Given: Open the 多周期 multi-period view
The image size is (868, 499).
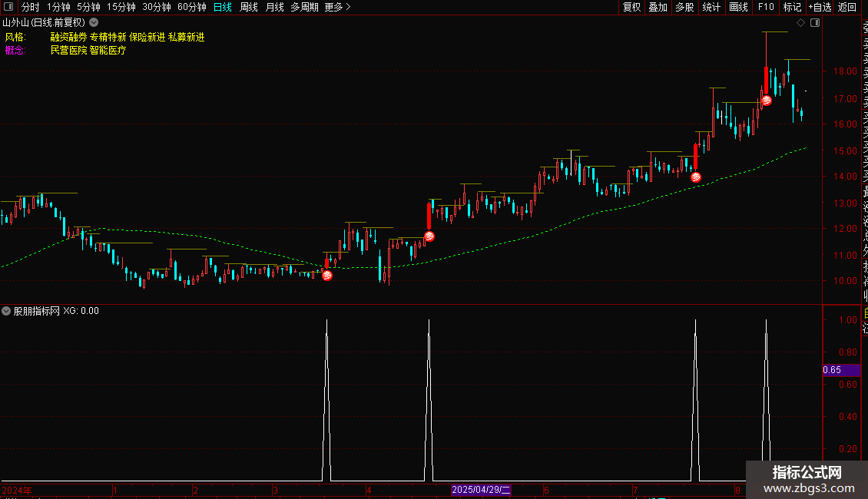Looking at the screenshot, I should click(x=304, y=7).
